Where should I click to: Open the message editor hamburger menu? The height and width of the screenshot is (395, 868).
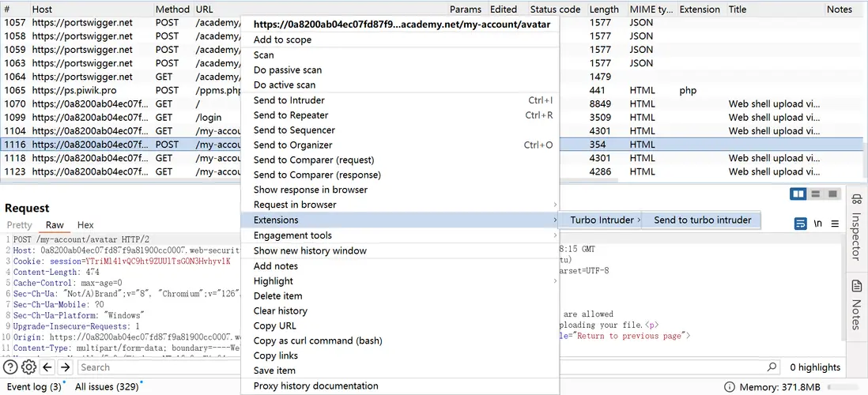click(835, 224)
